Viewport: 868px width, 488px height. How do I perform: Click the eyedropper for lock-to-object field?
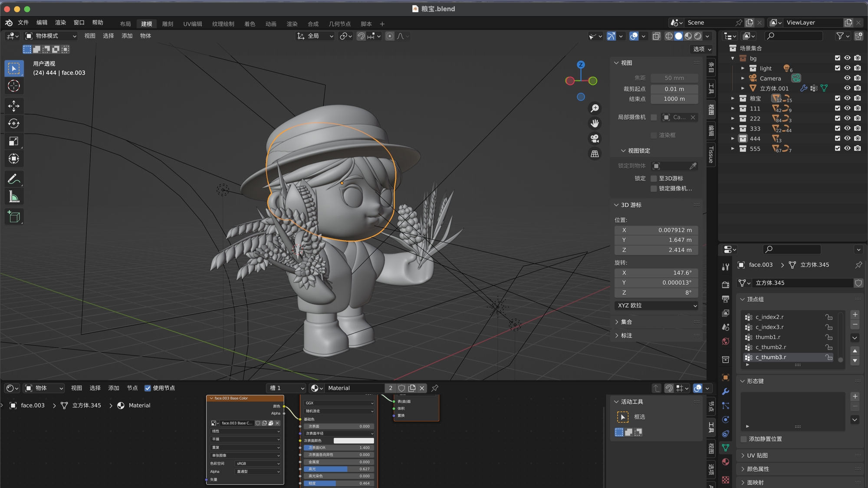tap(693, 166)
